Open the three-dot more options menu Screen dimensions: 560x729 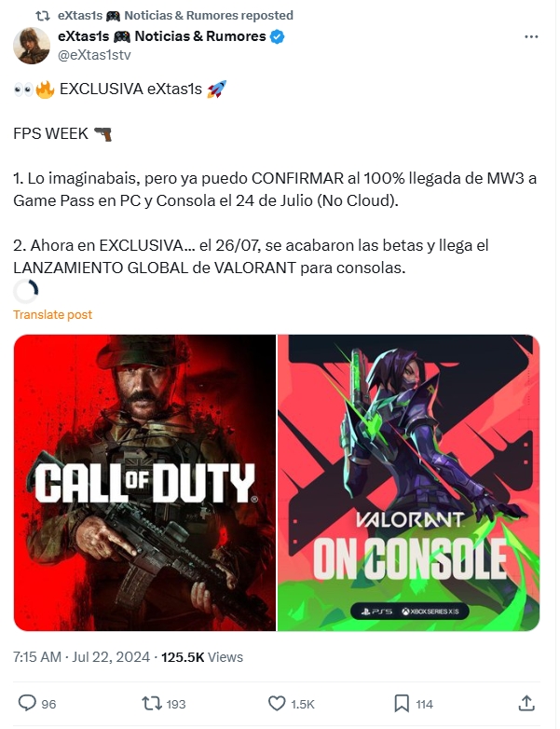click(x=531, y=36)
